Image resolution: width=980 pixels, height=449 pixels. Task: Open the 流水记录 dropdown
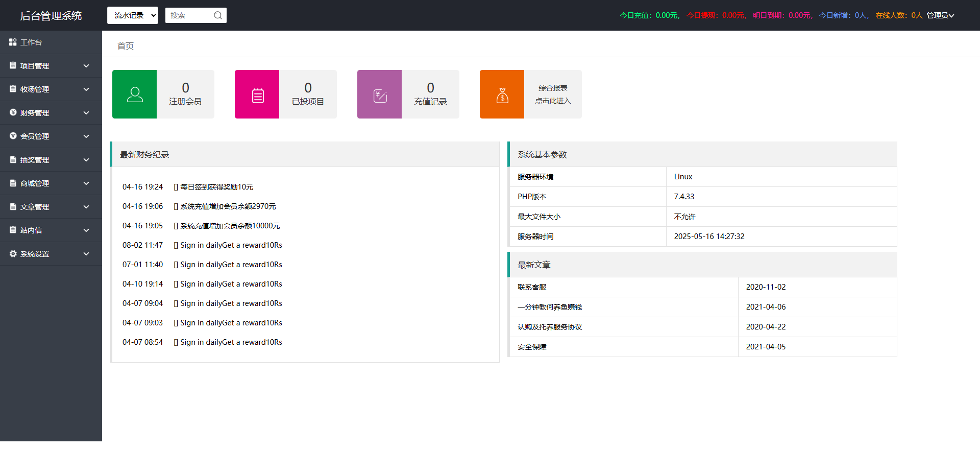(x=133, y=15)
